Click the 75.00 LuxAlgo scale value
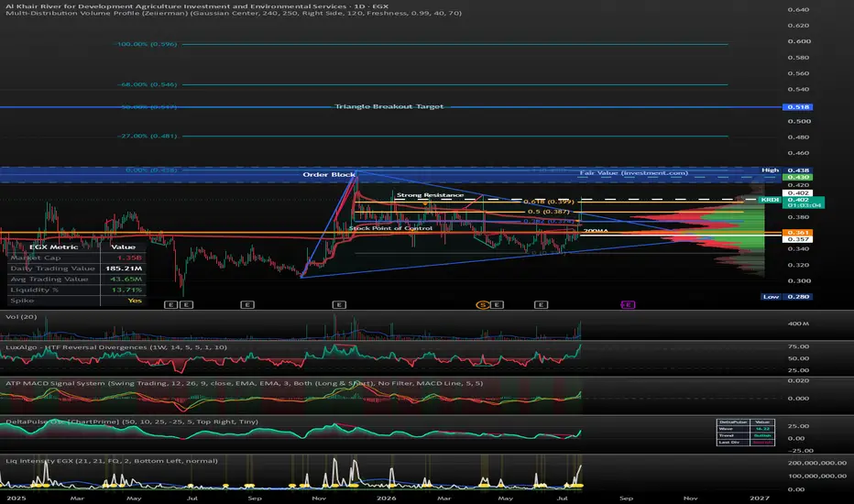 pyautogui.click(x=798, y=346)
